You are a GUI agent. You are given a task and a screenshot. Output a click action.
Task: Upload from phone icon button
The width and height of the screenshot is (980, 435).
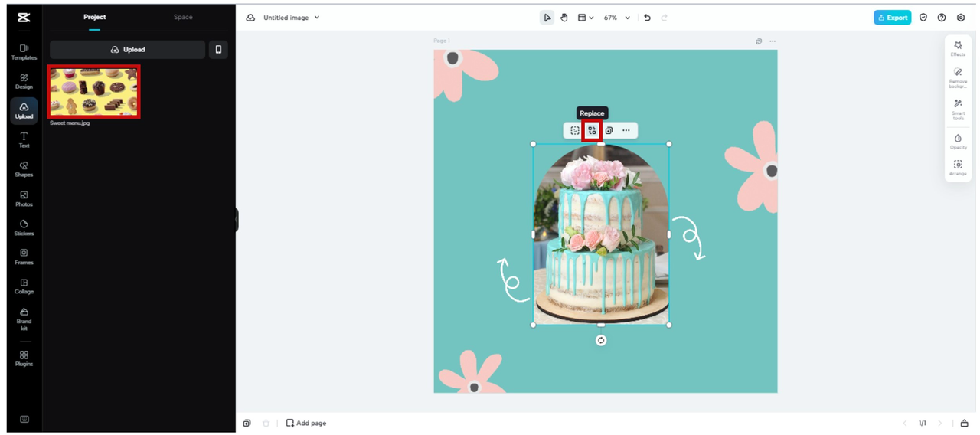click(x=218, y=50)
